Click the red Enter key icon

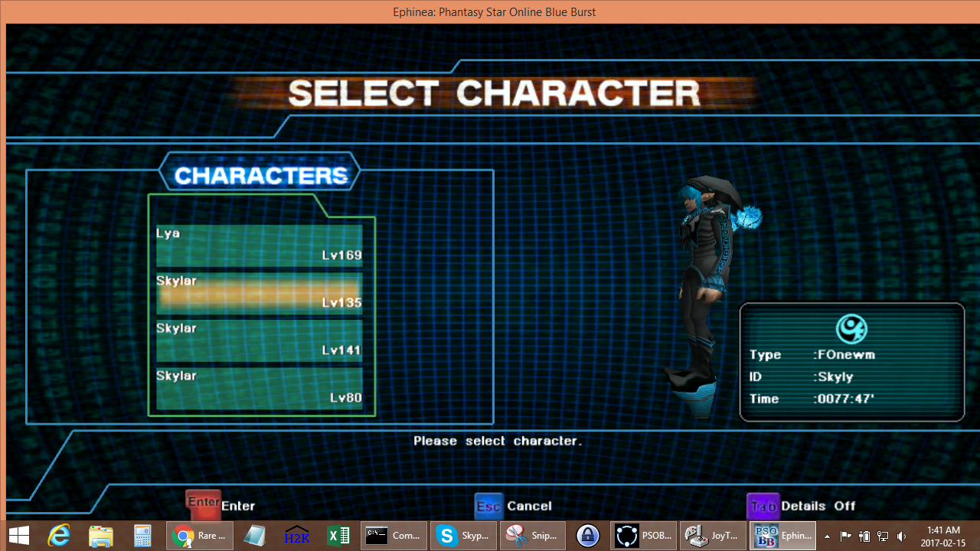(204, 505)
